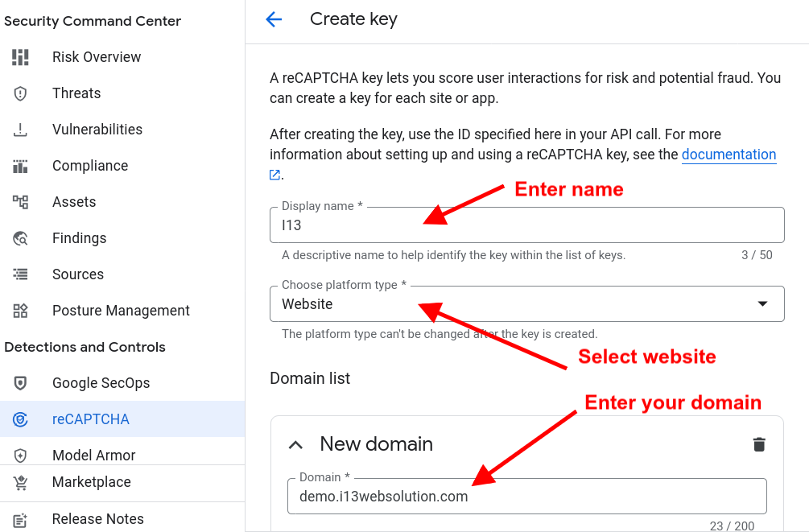
Task: Click the Model Armor shield icon
Action: [20, 455]
